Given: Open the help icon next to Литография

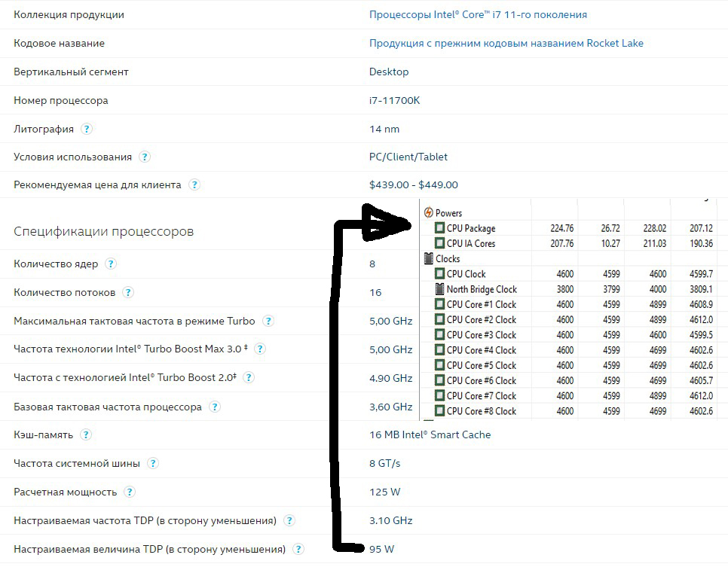Looking at the screenshot, I should coord(87,129).
